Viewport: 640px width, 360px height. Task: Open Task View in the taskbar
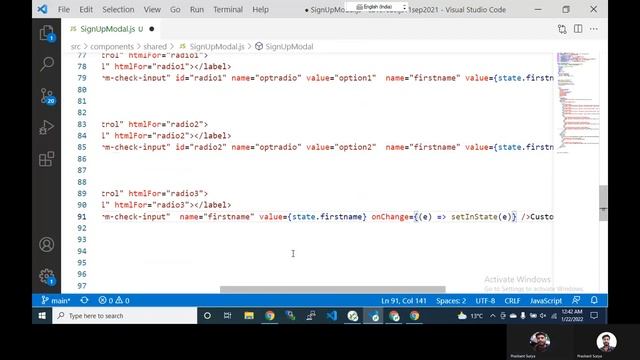click(227, 316)
